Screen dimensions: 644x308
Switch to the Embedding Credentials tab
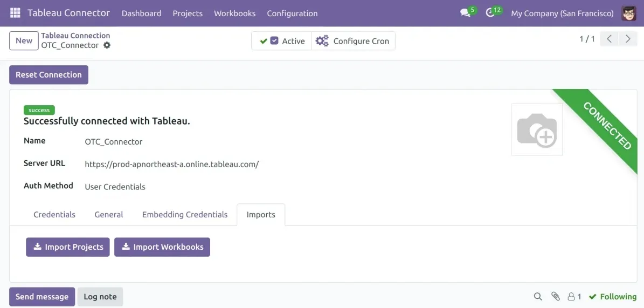pyautogui.click(x=185, y=215)
